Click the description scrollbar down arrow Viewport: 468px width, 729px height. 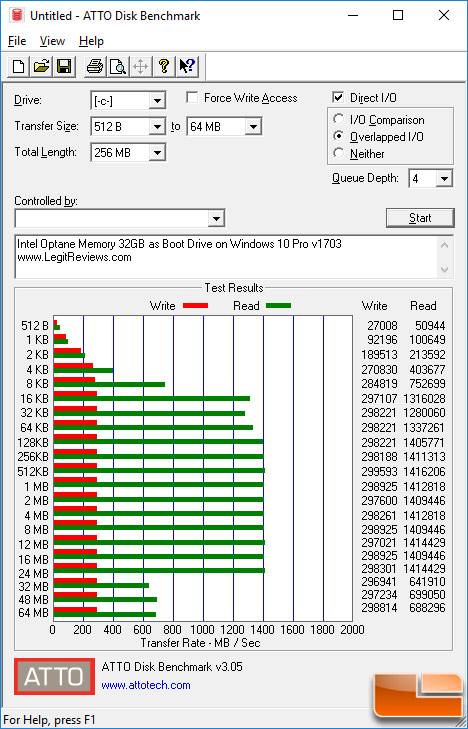[444, 270]
